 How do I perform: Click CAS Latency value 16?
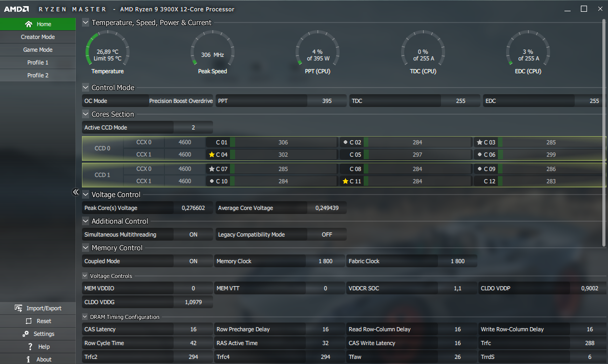pos(193,329)
